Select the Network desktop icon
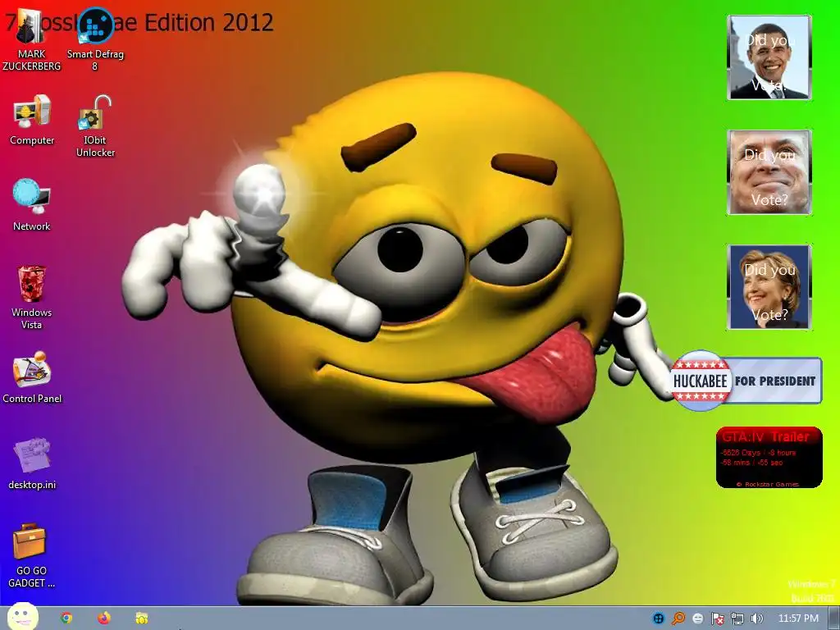 [32, 206]
